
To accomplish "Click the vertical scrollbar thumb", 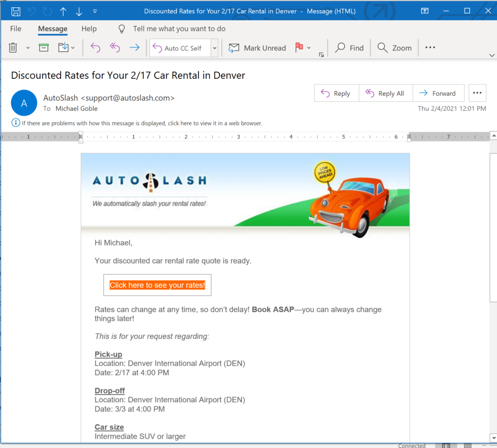I will tap(494, 227).
